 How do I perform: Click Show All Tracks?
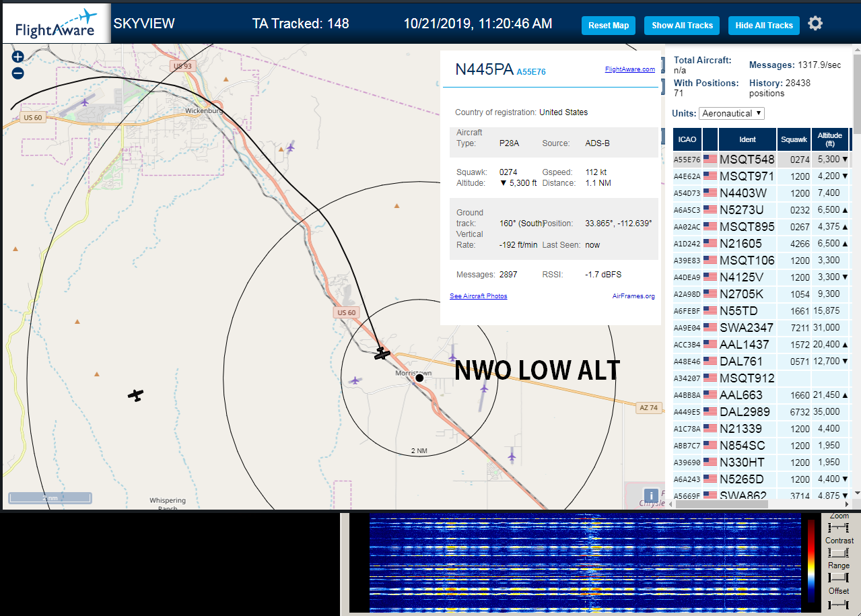click(682, 26)
